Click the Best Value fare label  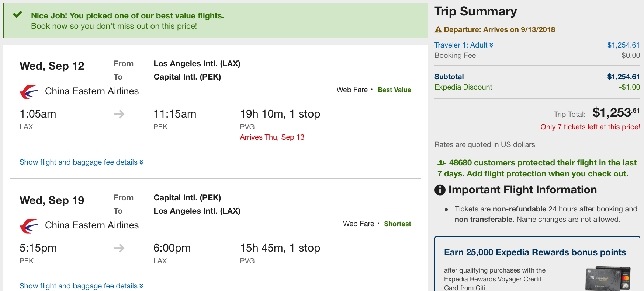click(x=394, y=90)
